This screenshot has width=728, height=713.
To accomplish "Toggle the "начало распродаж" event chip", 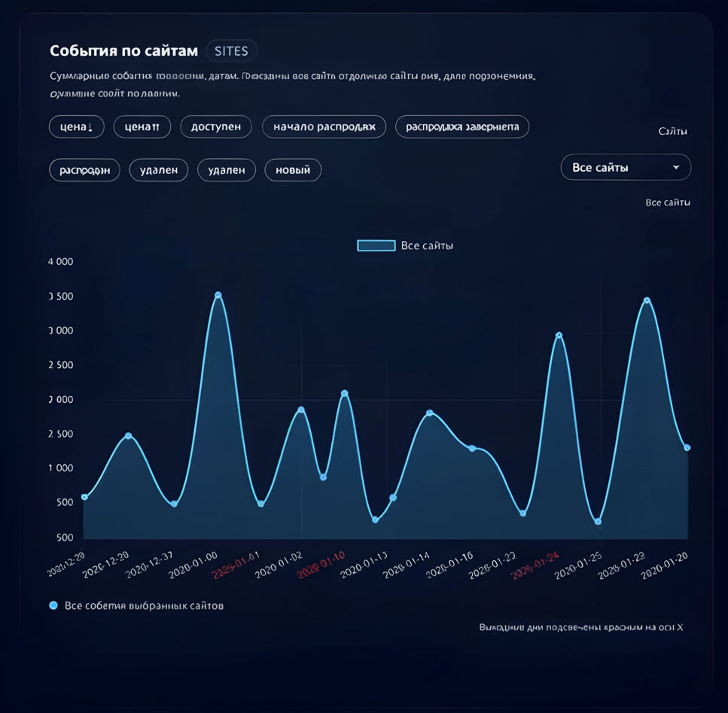I will pyautogui.click(x=324, y=126).
